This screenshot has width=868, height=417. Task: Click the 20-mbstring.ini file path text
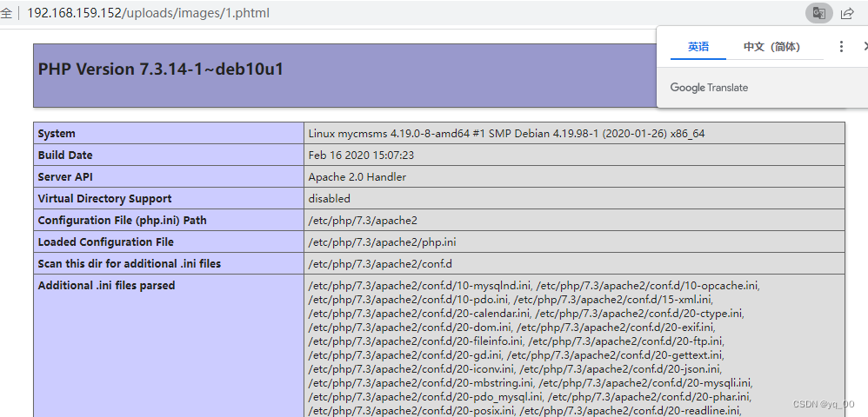[420, 382]
